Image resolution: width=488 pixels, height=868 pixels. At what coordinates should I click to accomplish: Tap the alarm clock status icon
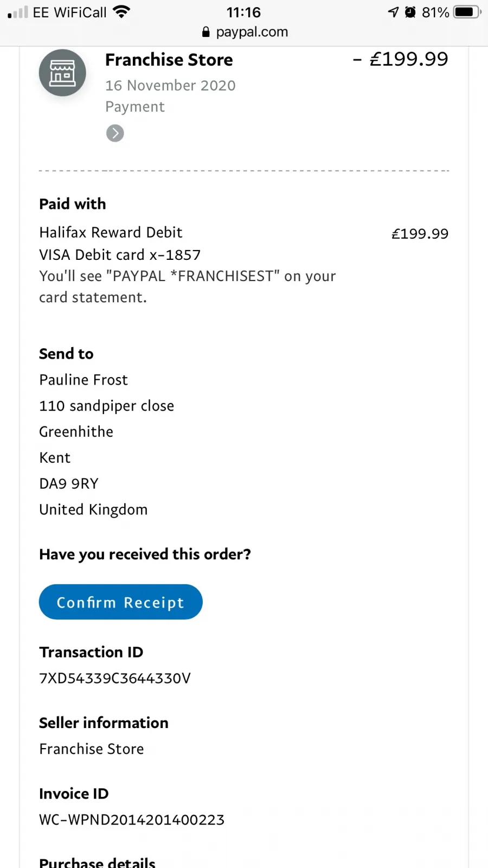pyautogui.click(x=410, y=12)
